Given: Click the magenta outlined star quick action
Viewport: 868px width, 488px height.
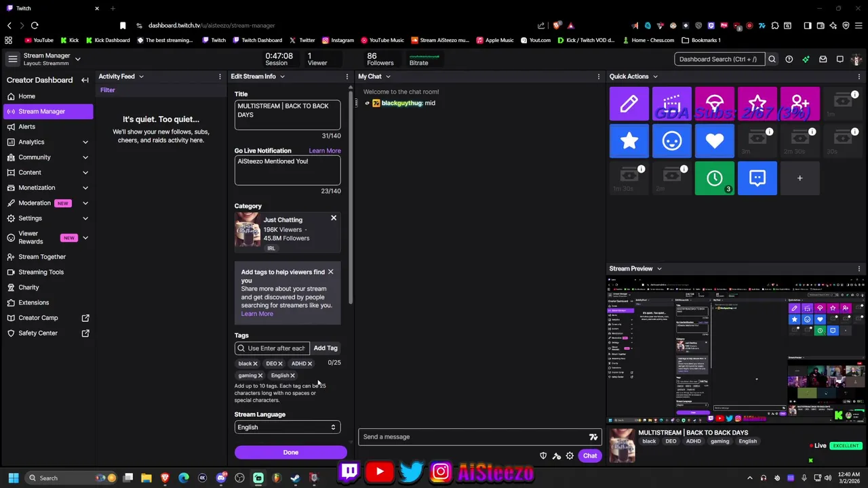Looking at the screenshot, I should coord(757,104).
